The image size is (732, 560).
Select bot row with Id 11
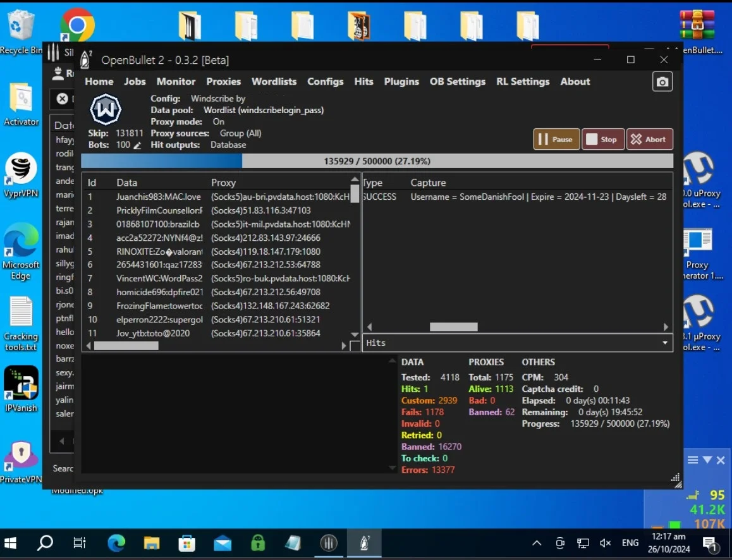click(x=217, y=333)
